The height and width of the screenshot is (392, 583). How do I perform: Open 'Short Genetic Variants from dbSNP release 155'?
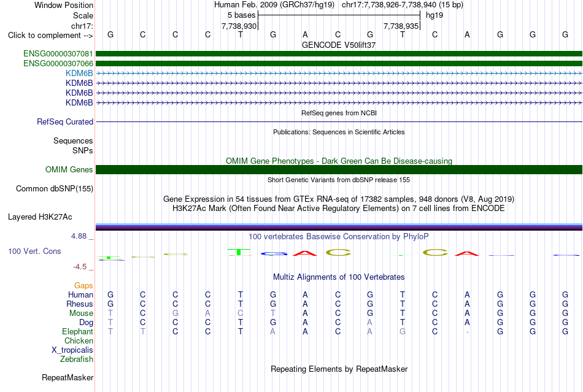click(x=339, y=180)
